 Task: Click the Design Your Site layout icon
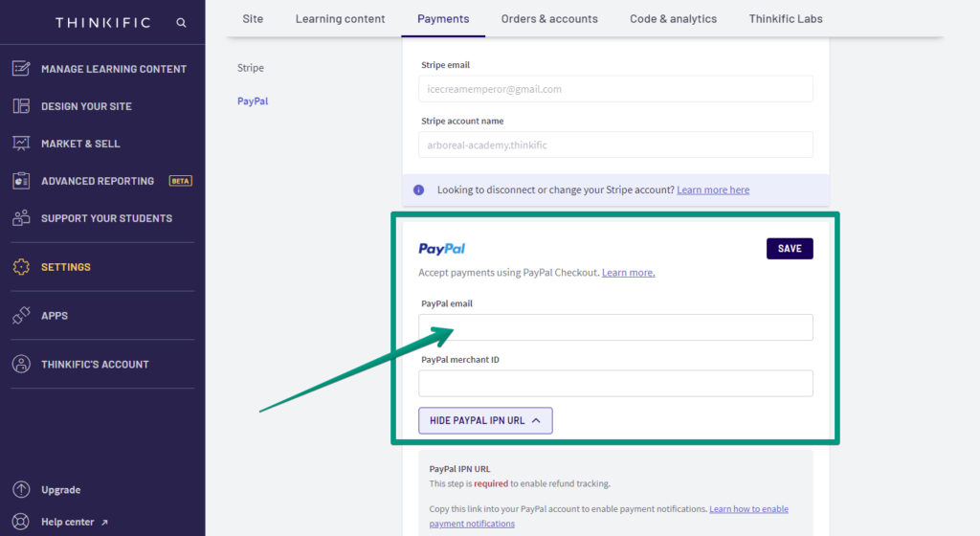coord(21,106)
